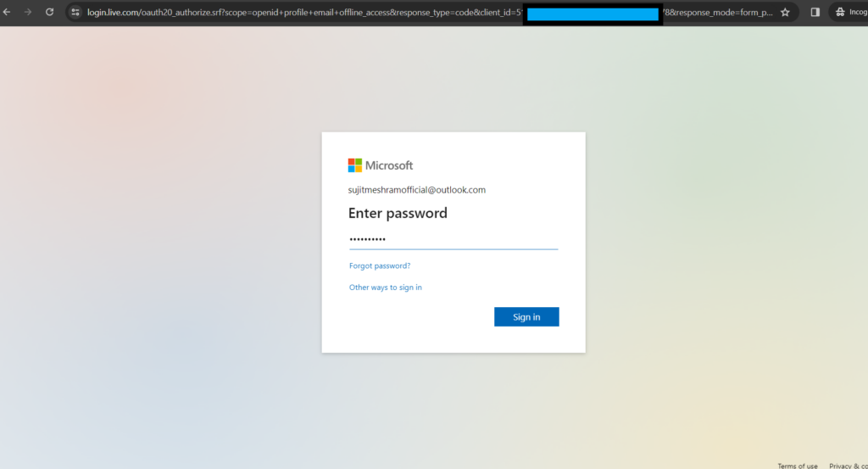868x469 pixels.
Task: Click the blue redacted block in URL
Action: pyautogui.click(x=593, y=14)
